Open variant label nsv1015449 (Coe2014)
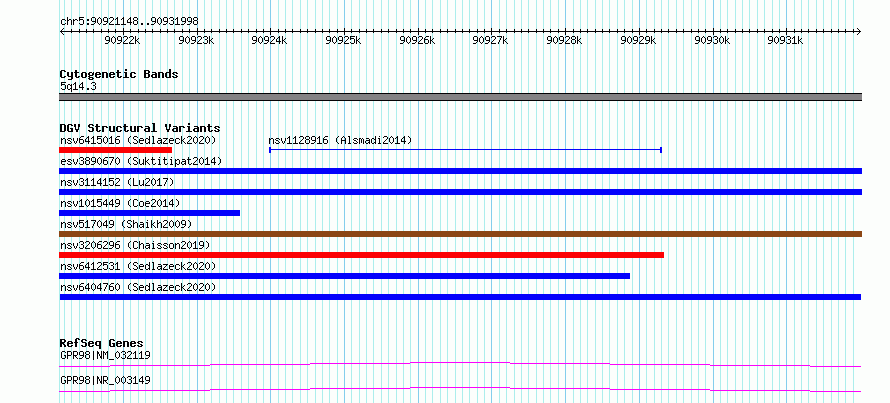The image size is (890, 403). coord(120,203)
